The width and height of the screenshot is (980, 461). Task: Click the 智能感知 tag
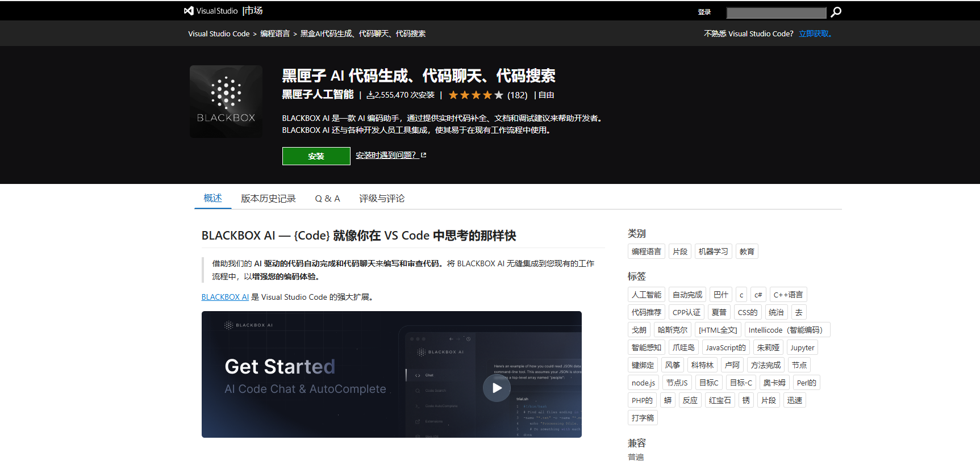pos(647,347)
